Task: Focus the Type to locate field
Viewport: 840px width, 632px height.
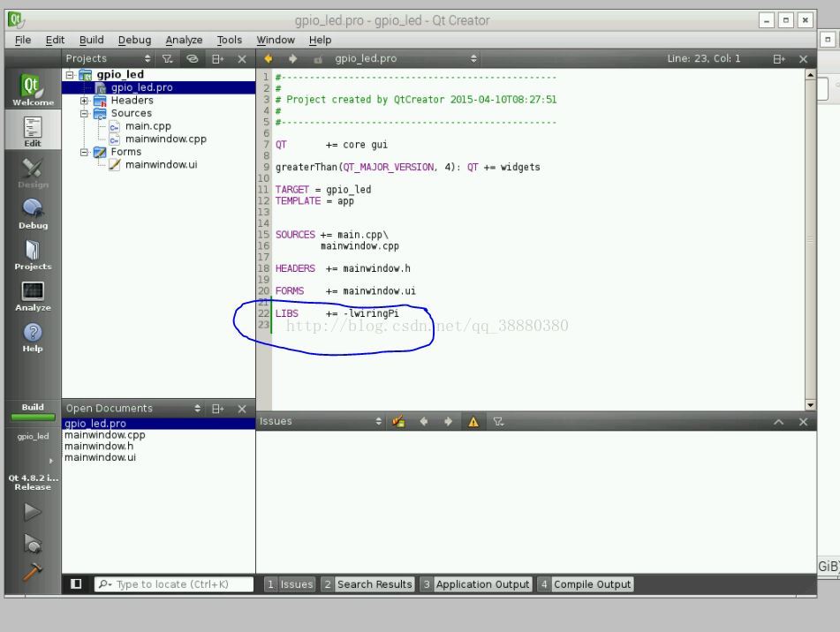Action: click(174, 584)
